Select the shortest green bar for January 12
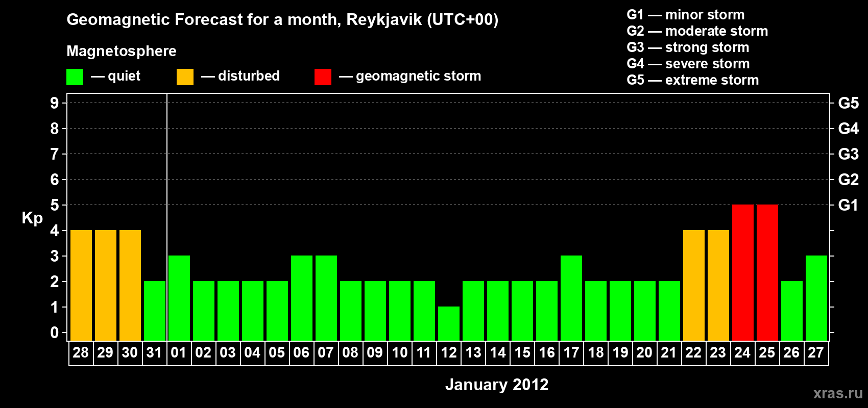Viewport: 868px width, 408px height. [x=449, y=323]
